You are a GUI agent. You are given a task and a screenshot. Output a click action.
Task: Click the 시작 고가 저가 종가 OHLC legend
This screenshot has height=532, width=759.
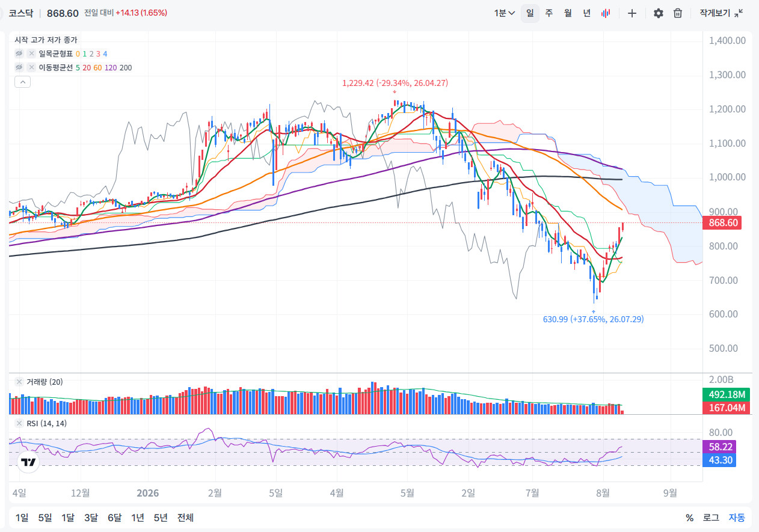[x=46, y=40]
